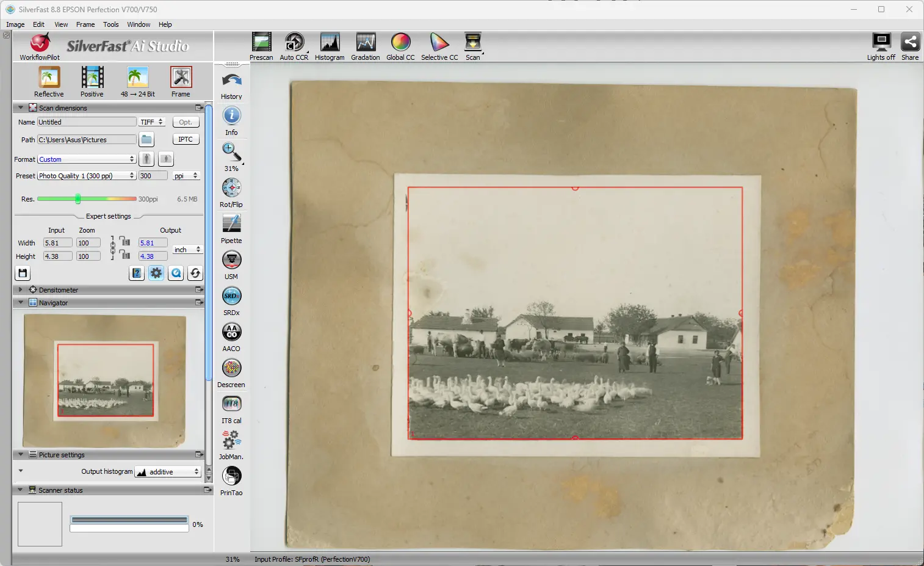Click the Scan button in toolbar
The height and width of the screenshot is (566, 924).
point(473,42)
